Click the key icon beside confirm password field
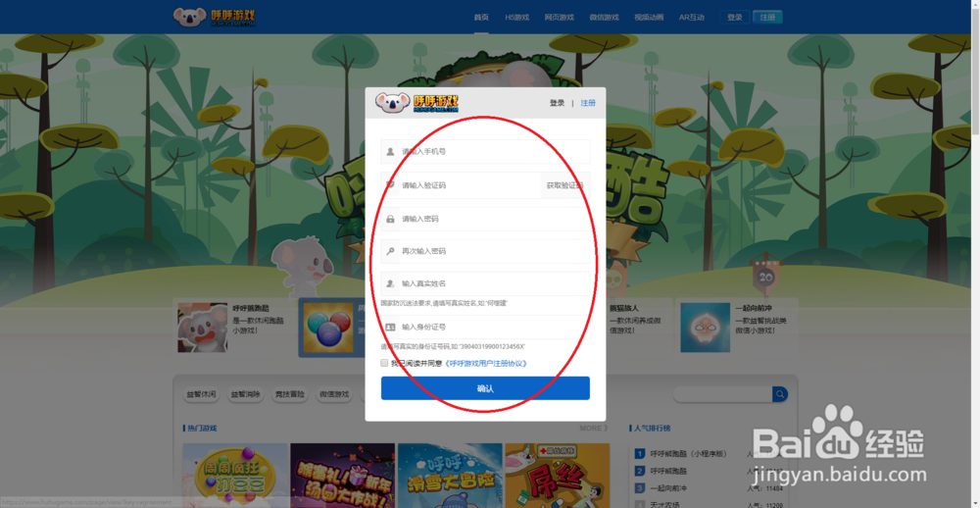The image size is (980, 508). click(x=390, y=251)
